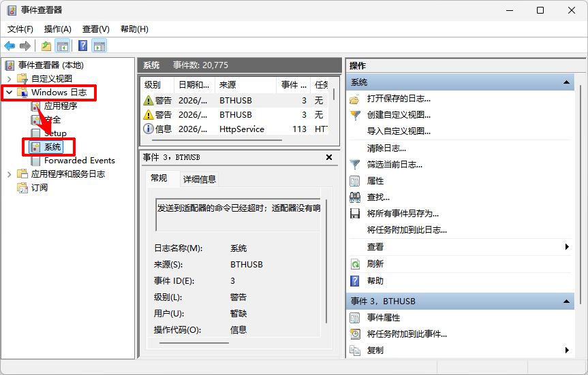
Task: Click 打开保存的日志... action
Action: [399, 99]
